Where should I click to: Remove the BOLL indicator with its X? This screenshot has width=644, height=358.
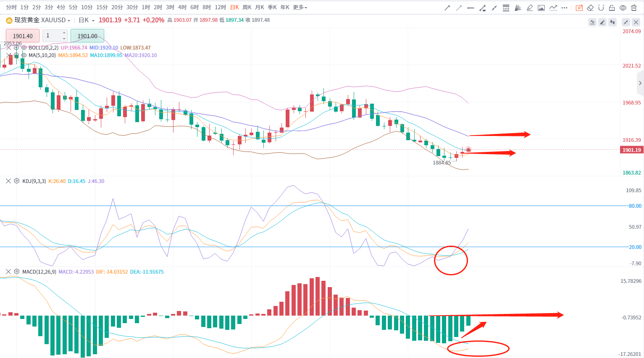pyautogui.click(x=8, y=48)
